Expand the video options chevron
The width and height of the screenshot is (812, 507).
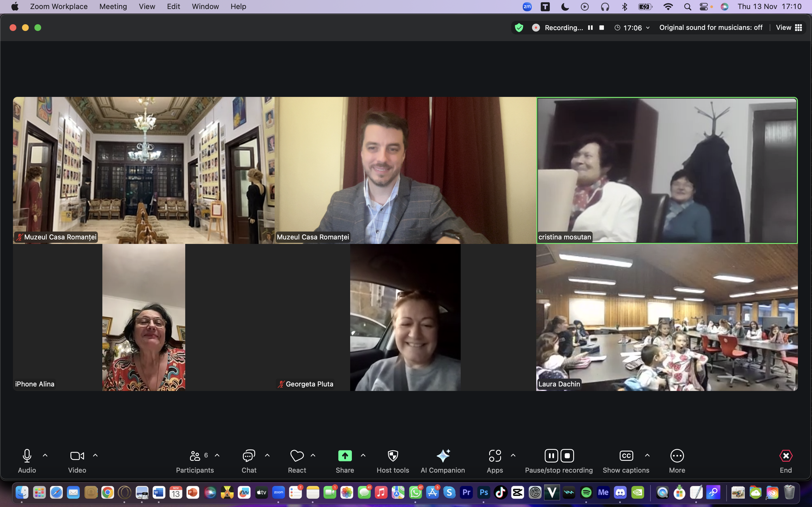[95, 455]
